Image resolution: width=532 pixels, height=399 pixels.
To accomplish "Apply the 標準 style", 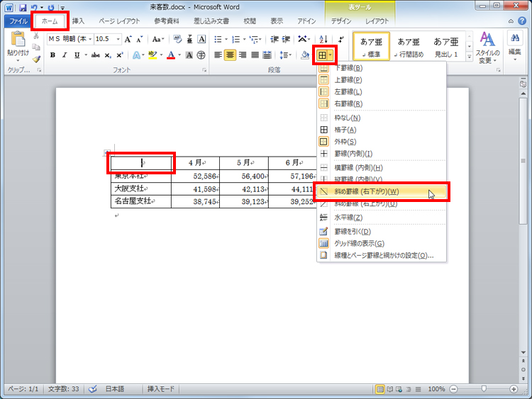I will [372, 47].
